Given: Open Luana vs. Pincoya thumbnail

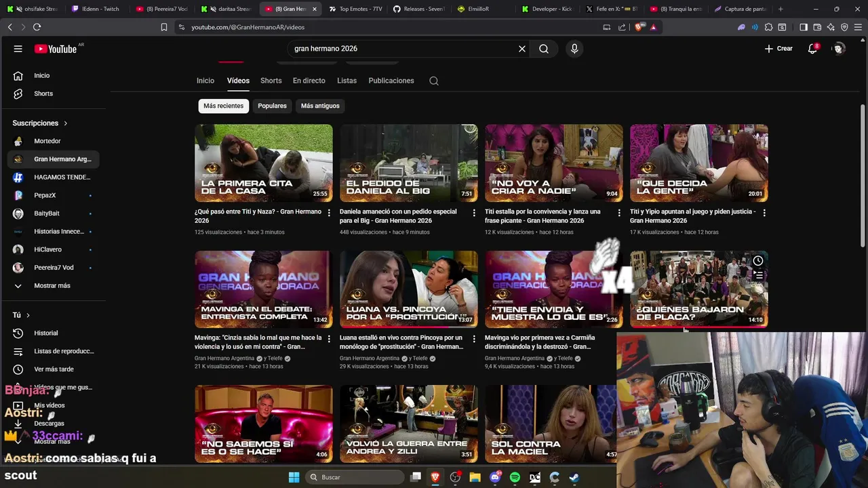Looking at the screenshot, I should (x=409, y=289).
